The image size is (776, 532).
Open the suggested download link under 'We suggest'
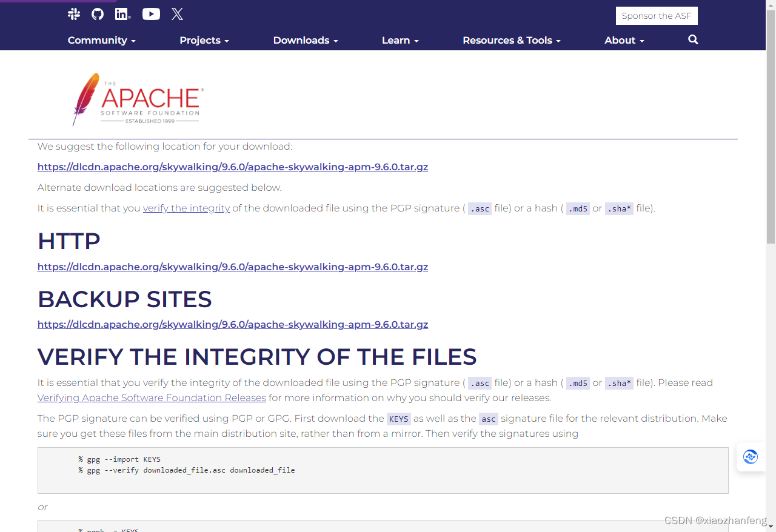pyautogui.click(x=233, y=167)
